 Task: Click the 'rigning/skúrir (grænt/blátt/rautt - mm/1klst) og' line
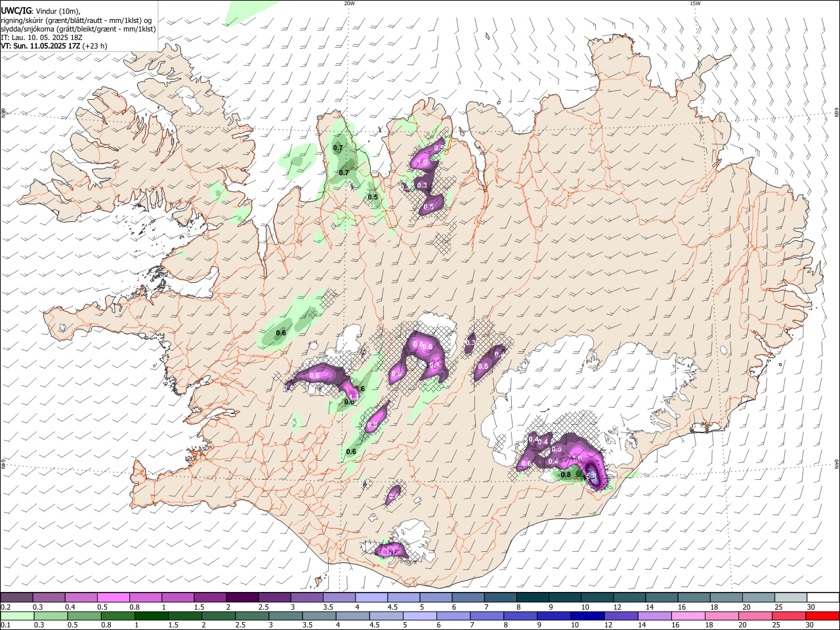[76, 20]
